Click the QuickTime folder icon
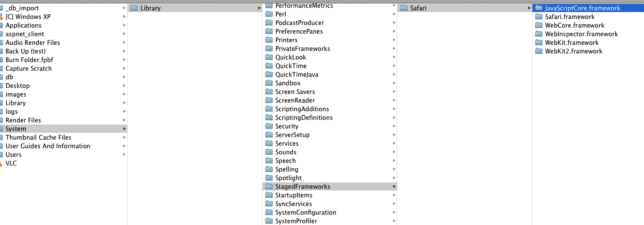Screen dimensions: 644x225 click(269, 66)
